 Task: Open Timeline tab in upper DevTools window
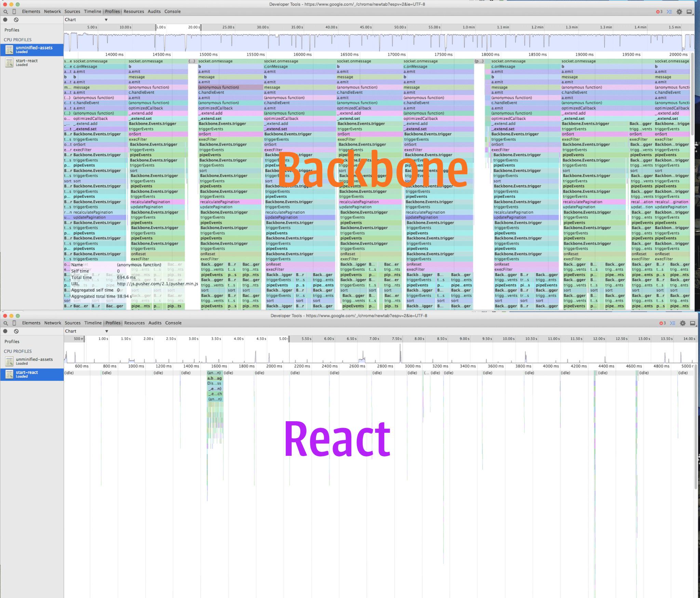93,12
